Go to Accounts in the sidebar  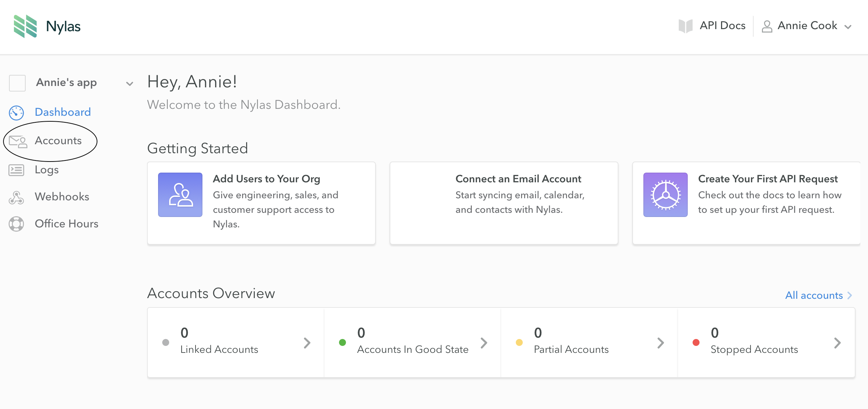(x=58, y=140)
